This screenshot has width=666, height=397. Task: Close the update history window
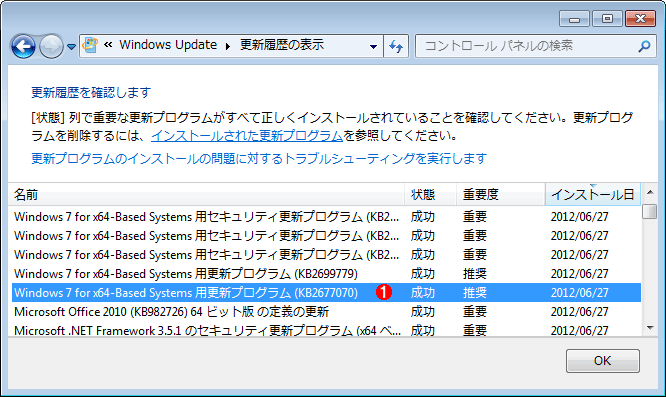[x=641, y=19]
